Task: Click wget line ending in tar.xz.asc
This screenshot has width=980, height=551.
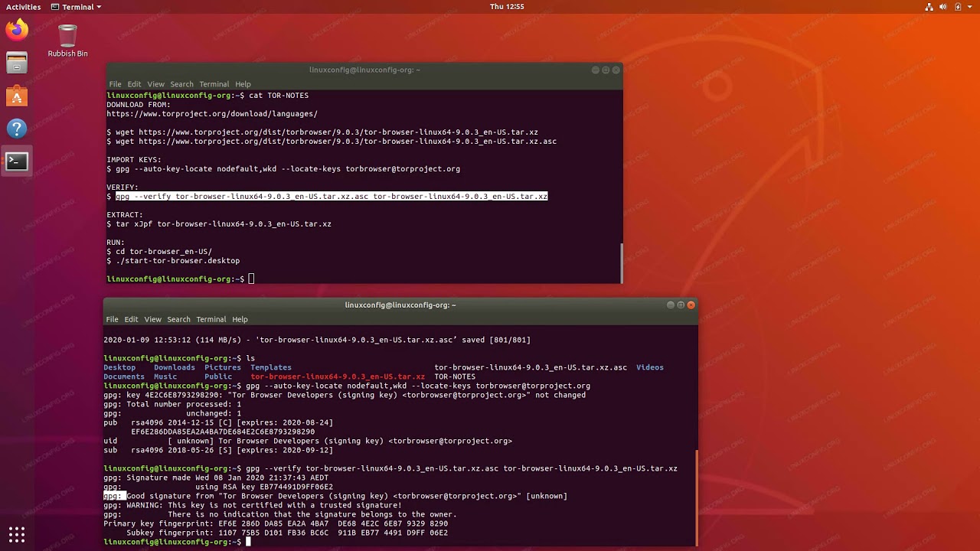Action: click(x=336, y=142)
